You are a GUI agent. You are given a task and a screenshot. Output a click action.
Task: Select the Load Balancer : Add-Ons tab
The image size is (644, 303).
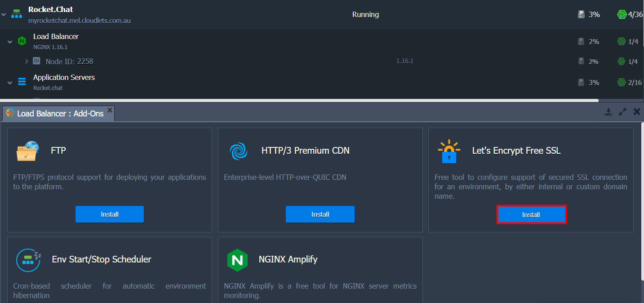pyautogui.click(x=58, y=113)
